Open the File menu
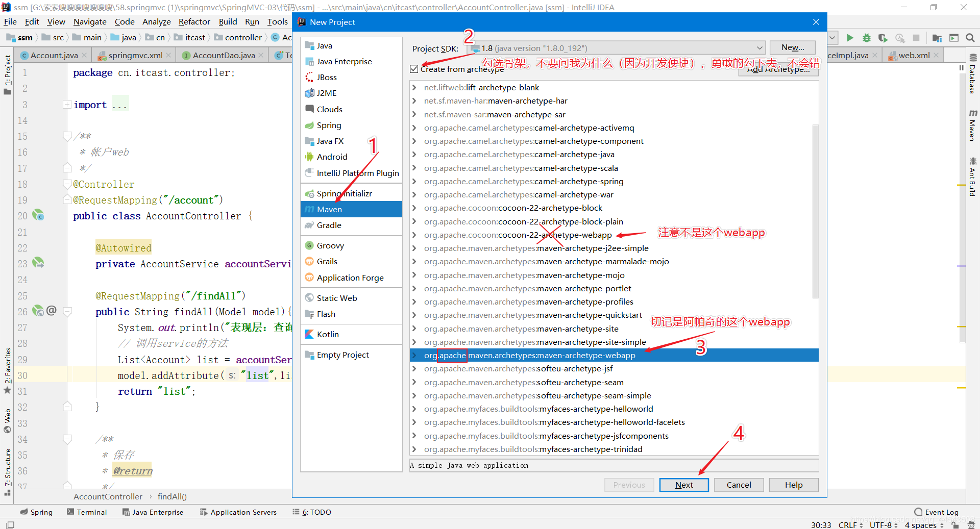 10,21
